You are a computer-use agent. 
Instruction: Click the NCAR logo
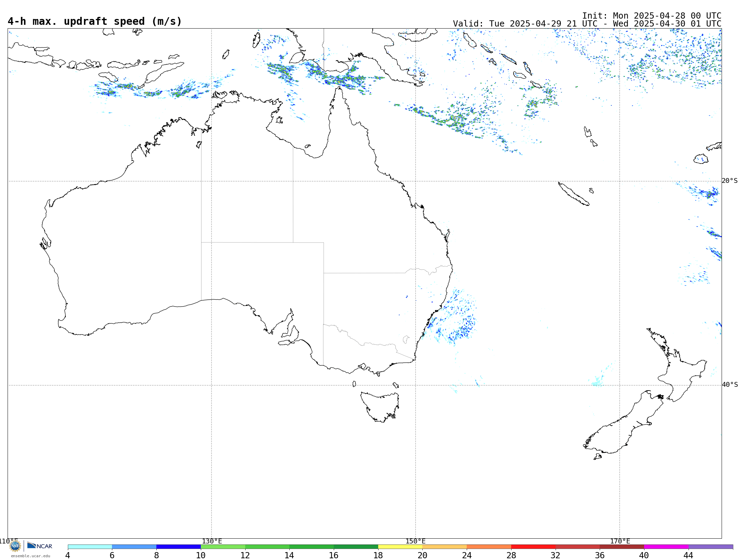(x=40, y=546)
